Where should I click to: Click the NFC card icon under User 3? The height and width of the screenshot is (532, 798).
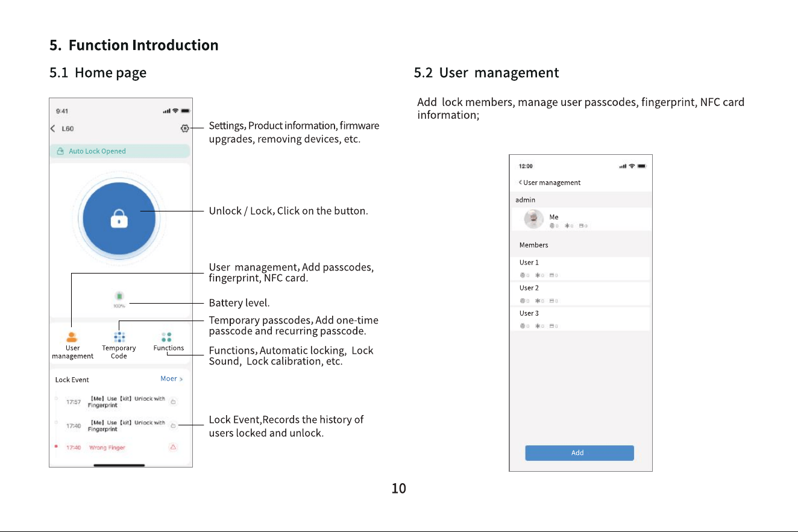pyautogui.click(x=552, y=326)
